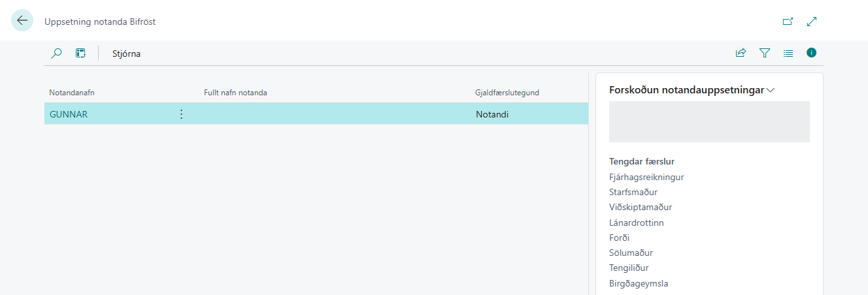Open the Birgðageymsla link
This screenshot has height=295, width=868.
pos(639,283)
